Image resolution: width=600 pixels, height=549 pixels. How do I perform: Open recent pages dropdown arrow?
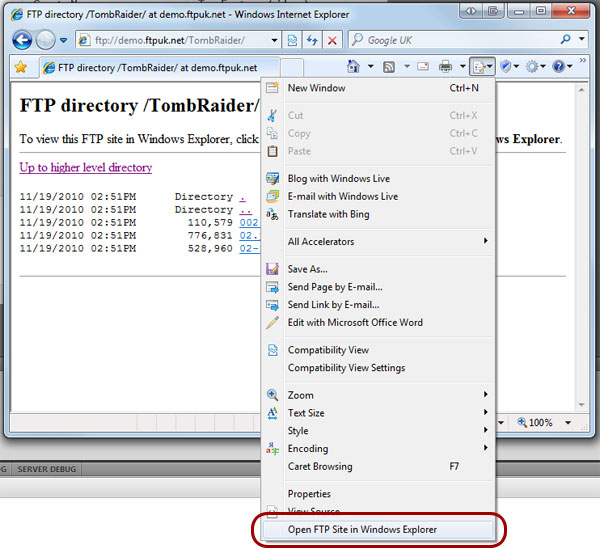click(x=64, y=40)
